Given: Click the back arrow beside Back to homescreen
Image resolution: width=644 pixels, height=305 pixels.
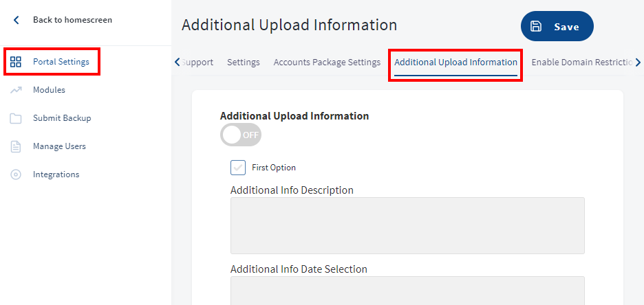Looking at the screenshot, I should click(x=16, y=20).
